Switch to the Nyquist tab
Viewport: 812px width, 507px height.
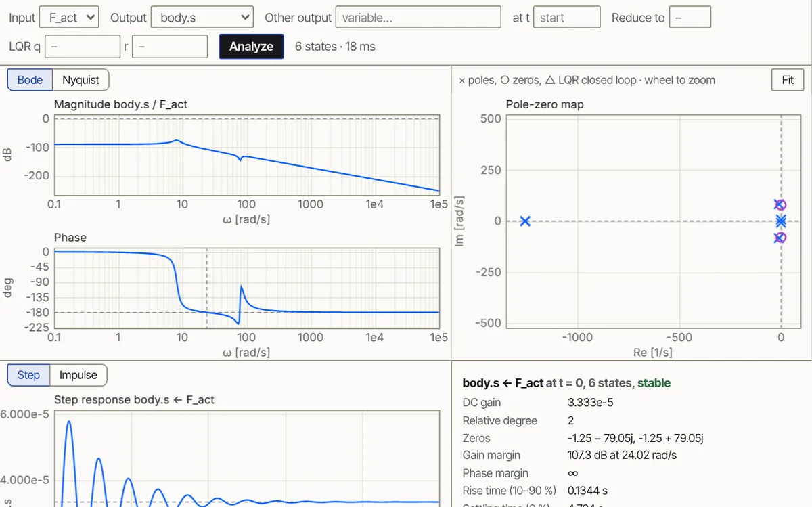tap(81, 80)
